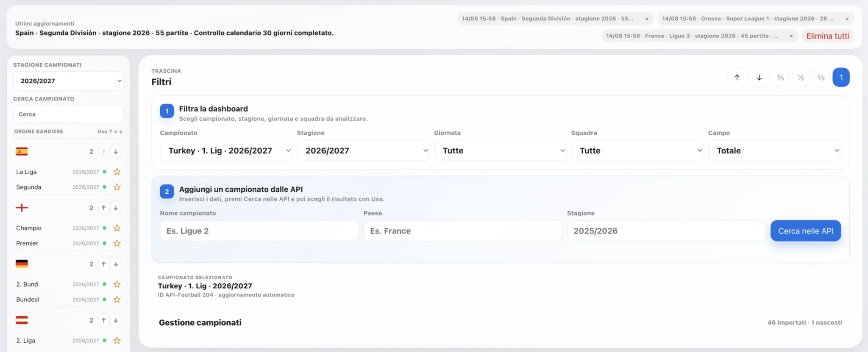Dismiss Greece Super League 1 notification chip
The height and width of the screenshot is (352, 868).
[x=847, y=19]
